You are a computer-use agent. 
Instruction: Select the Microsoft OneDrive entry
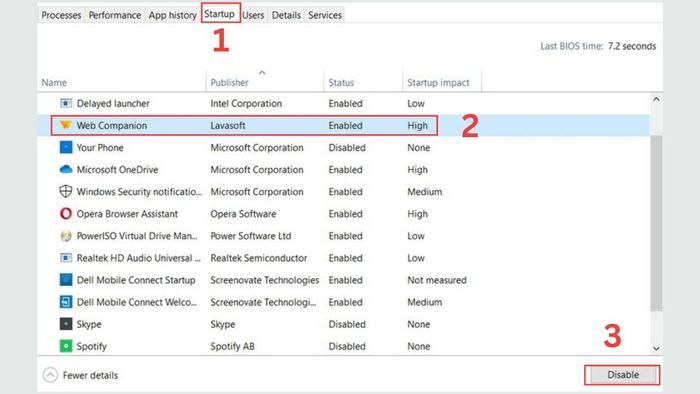[x=117, y=170]
